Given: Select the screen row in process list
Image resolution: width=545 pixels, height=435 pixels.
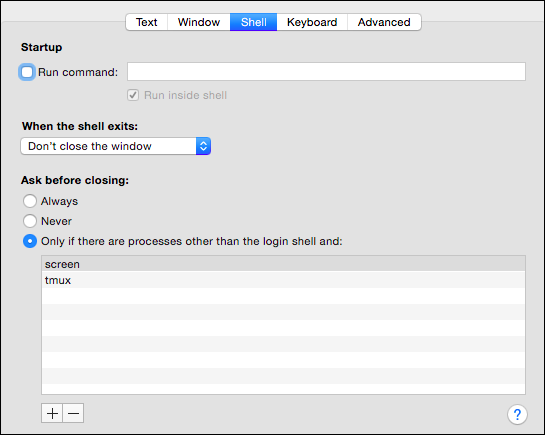Looking at the screenshot, I should click(283, 264).
